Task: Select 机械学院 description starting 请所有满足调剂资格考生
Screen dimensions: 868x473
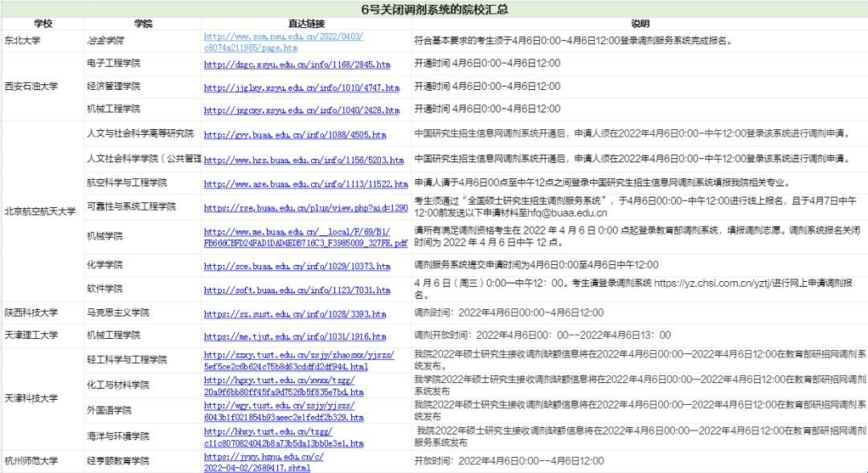Action: pos(640,237)
